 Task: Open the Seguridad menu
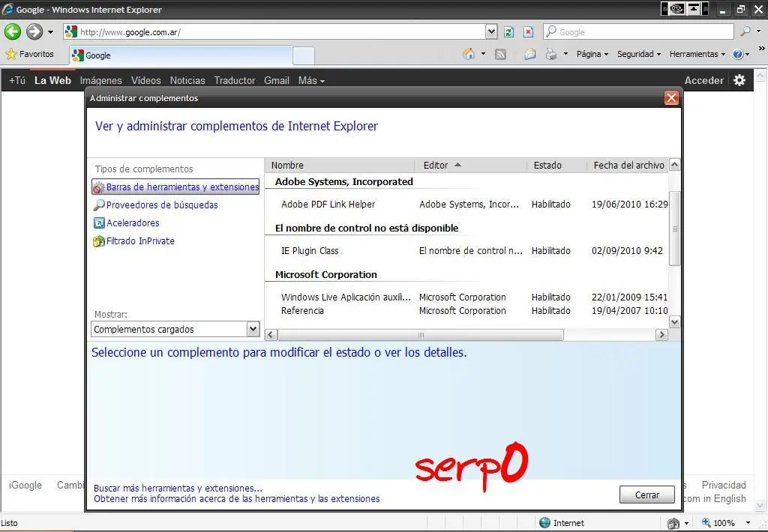click(x=639, y=54)
